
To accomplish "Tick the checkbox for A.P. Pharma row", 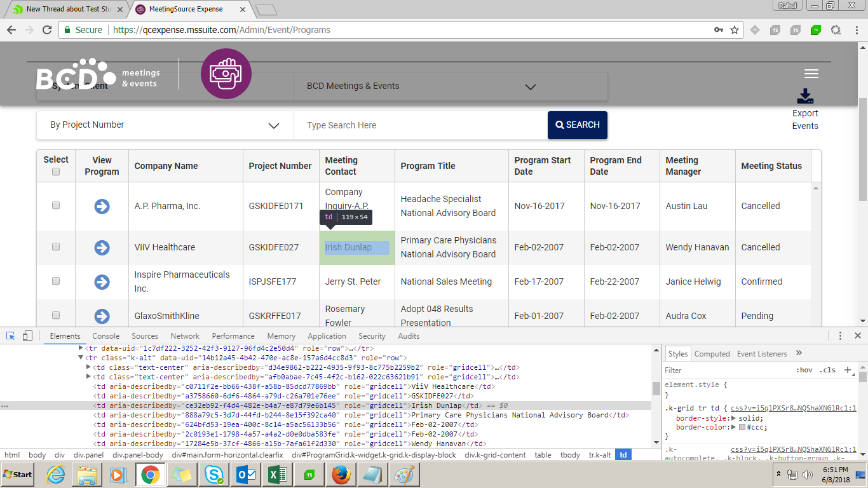I will (x=56, y=205).
